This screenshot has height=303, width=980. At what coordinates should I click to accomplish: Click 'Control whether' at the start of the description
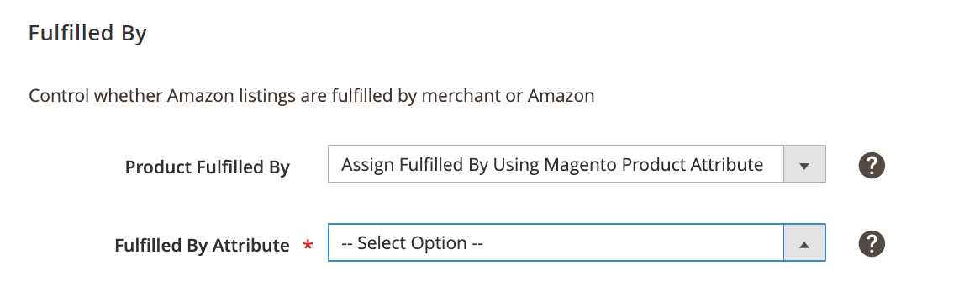tap(95, 97)
